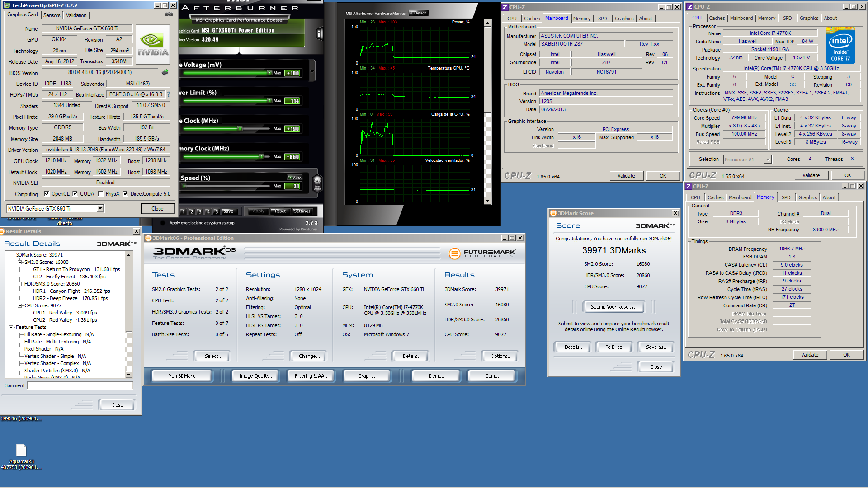The width and height of the screenshot is (868, 488).
Task: Open Filtering & AA options
Action: click(311, 376)
